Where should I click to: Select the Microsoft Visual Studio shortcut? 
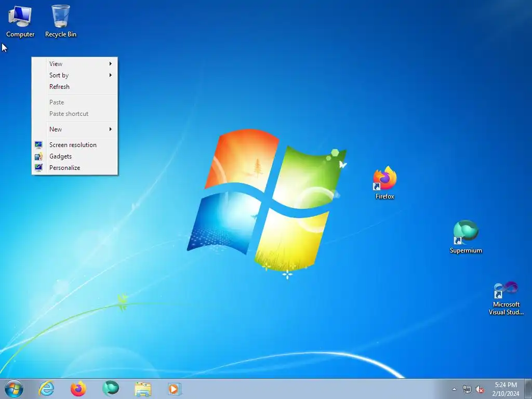[x=506, y=299]
